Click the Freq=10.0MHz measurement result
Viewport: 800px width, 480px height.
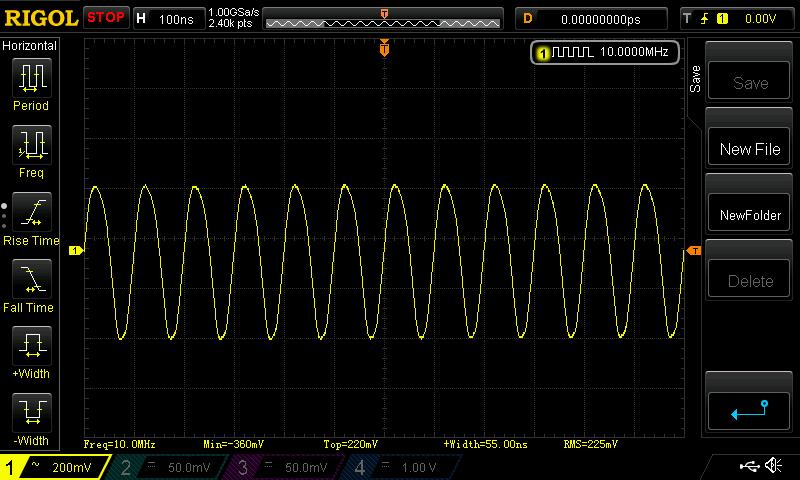[x=119, y=444]
